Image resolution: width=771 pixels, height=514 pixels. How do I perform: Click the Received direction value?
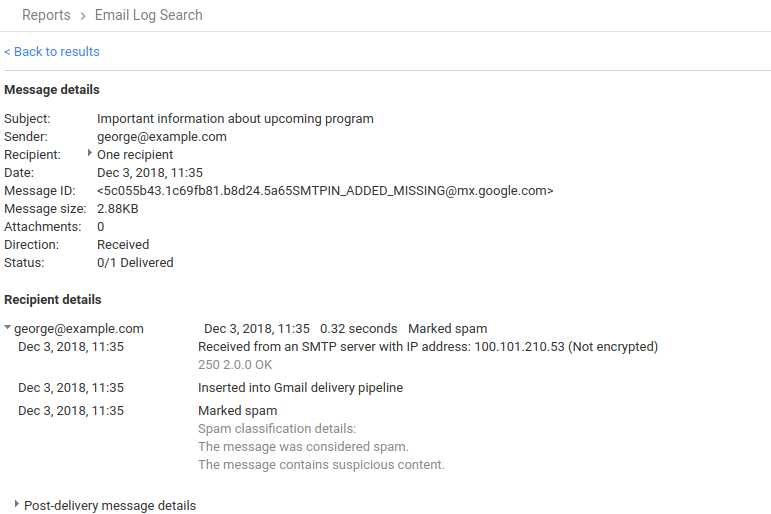123,245
